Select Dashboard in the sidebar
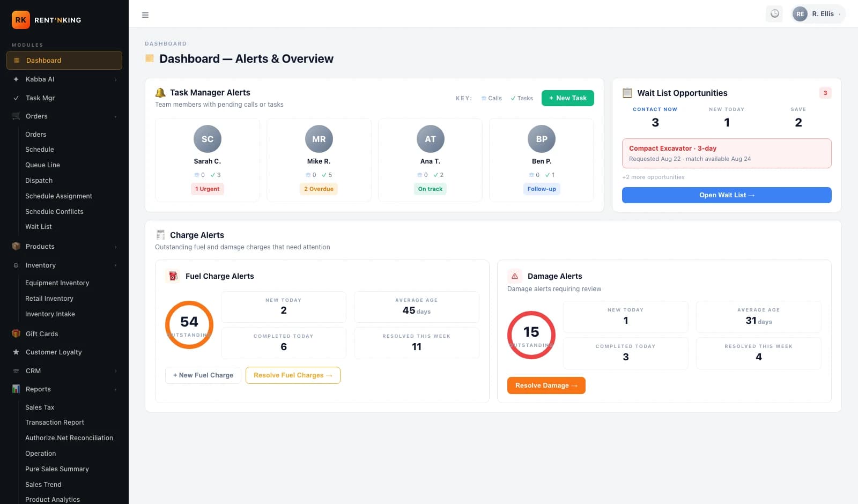The image size is (858, 504). click(64, 61)
